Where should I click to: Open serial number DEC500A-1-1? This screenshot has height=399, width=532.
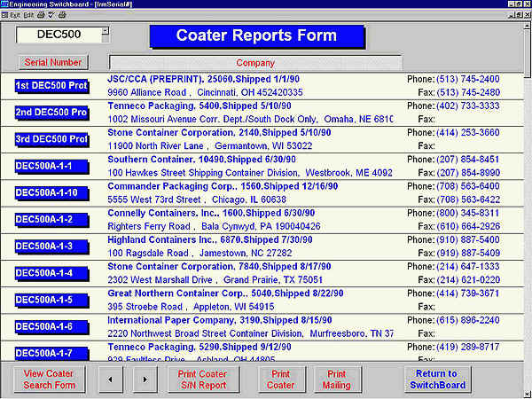coord(51,166)
